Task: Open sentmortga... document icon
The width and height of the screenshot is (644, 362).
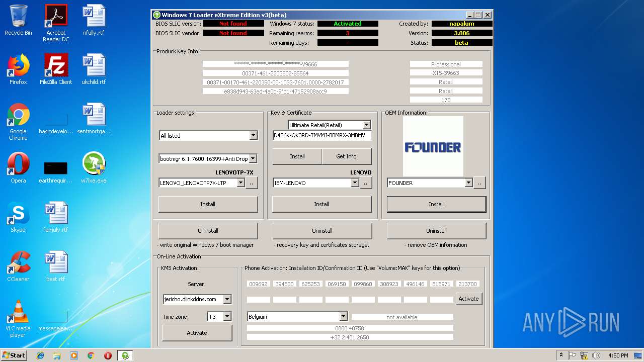Action: (x=94, y=119)
